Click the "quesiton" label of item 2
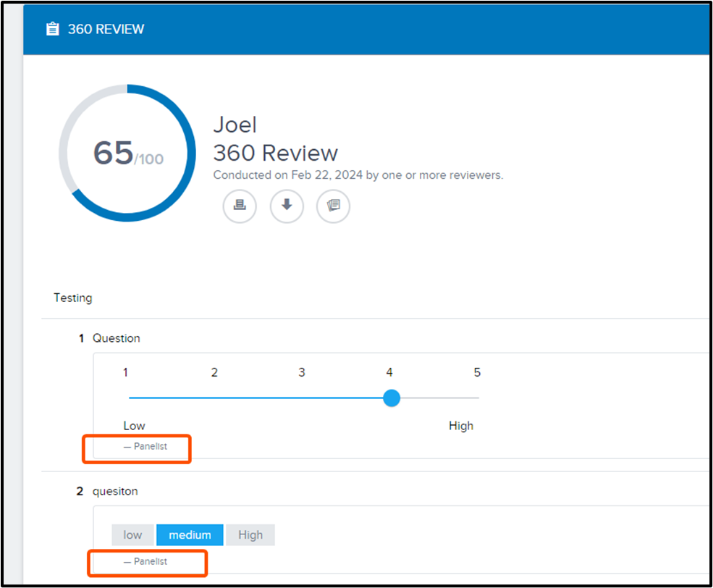The height and width of the screenshot is (588, 713). coord(115,491)
